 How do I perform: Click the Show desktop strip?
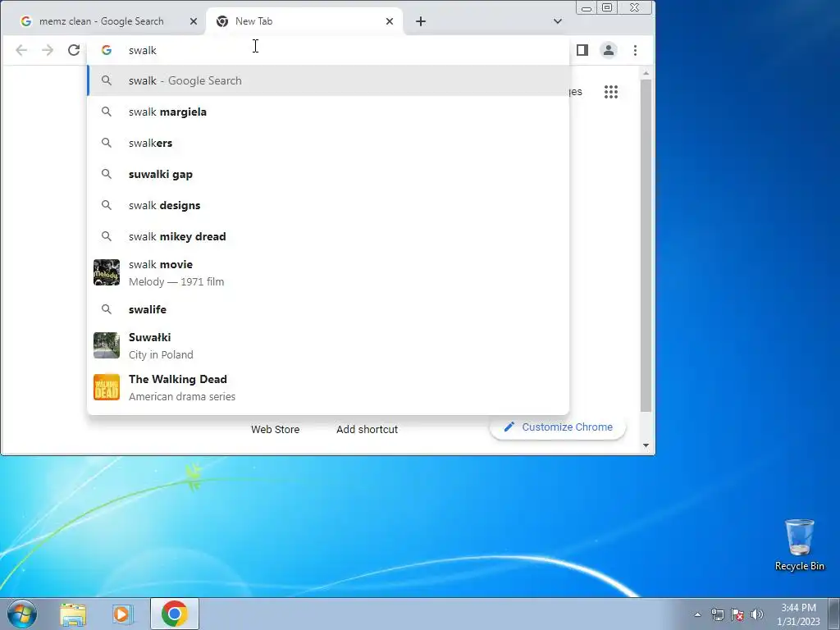[x=834, y=614]
